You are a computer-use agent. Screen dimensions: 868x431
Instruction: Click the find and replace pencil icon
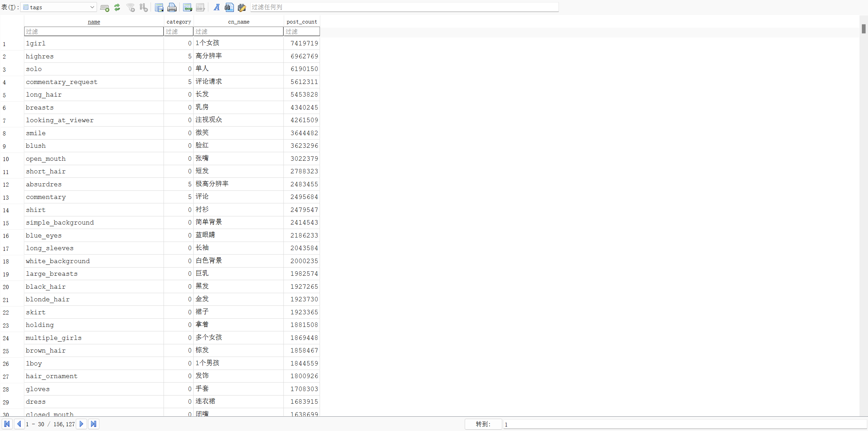[242, 7]
